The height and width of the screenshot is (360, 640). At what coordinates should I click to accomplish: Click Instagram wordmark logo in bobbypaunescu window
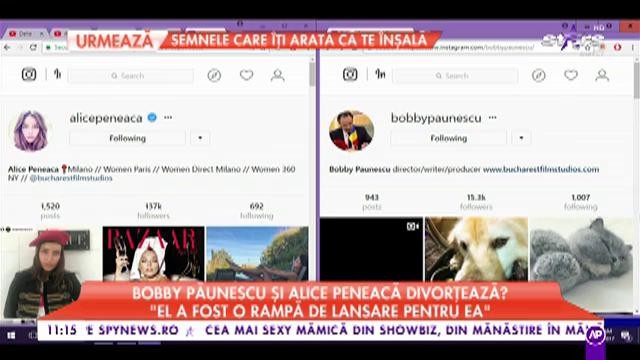(x=380, y=74)
